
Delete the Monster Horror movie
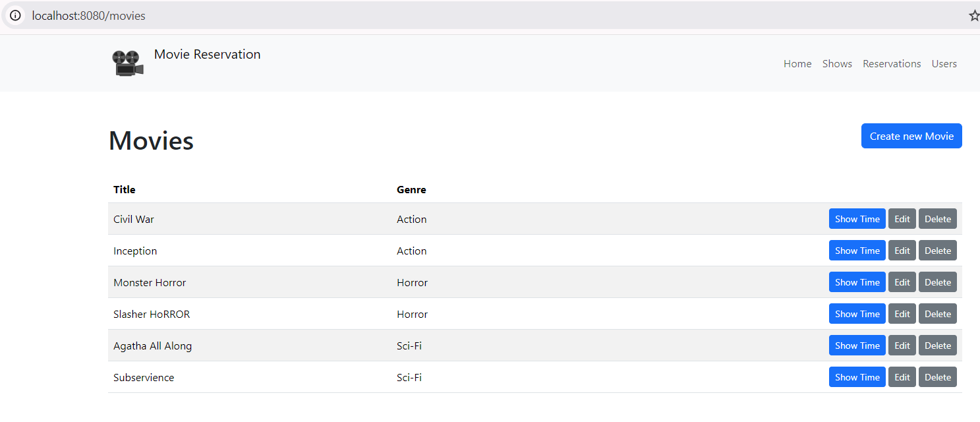pyautogui.click(x=937, y=282)
